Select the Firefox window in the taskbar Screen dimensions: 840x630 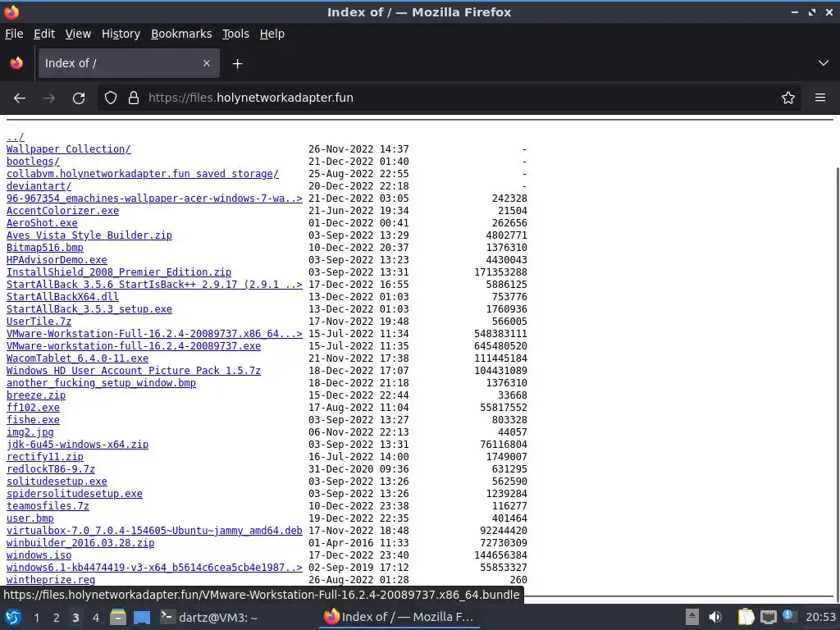pyautogui.click(x=399, y=617)
